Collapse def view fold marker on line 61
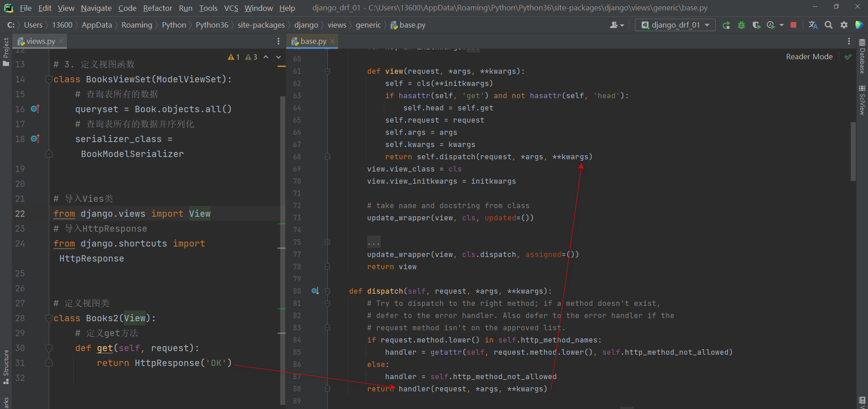 click(327, 71)
